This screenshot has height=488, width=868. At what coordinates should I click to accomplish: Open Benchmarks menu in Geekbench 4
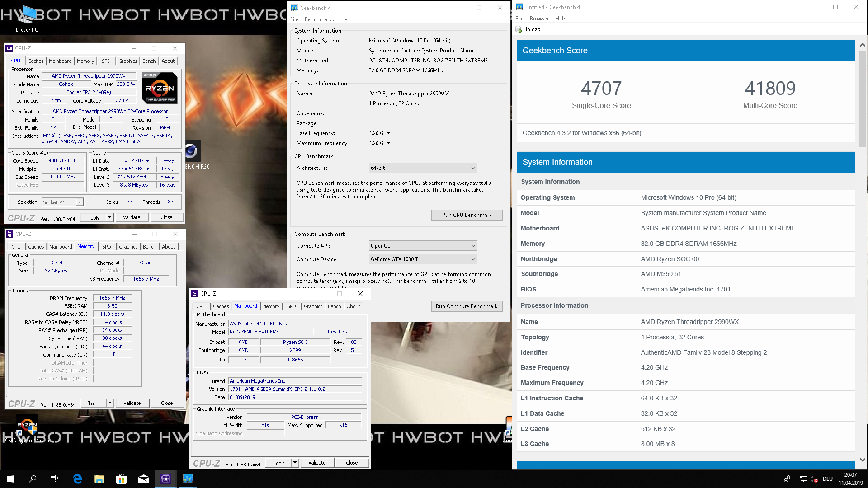coord(319,19)
